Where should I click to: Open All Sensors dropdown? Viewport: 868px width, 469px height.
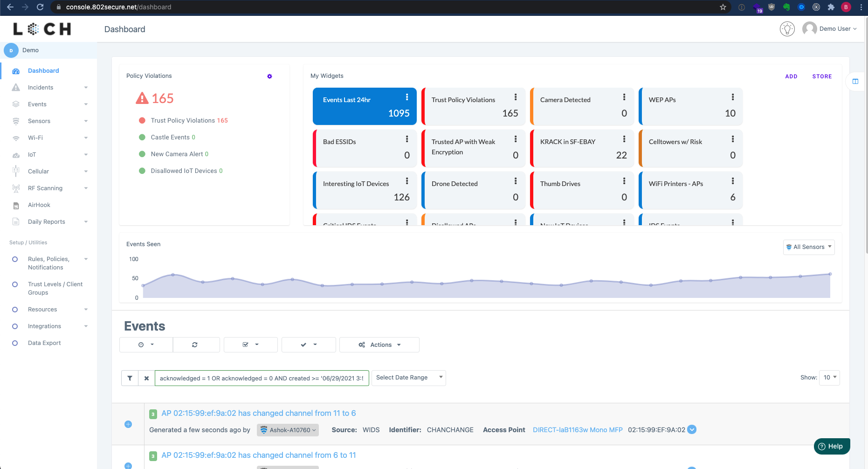pyautogui.click(x=809, y=247)
